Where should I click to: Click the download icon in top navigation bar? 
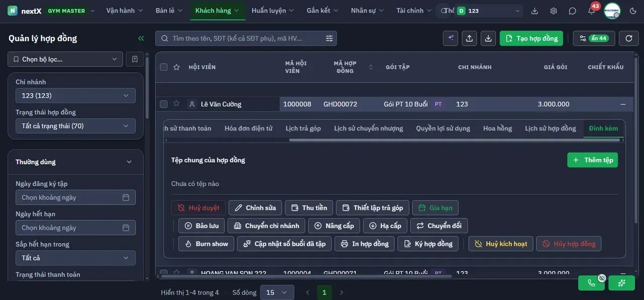pyautogui.click(x=535, y=11)
